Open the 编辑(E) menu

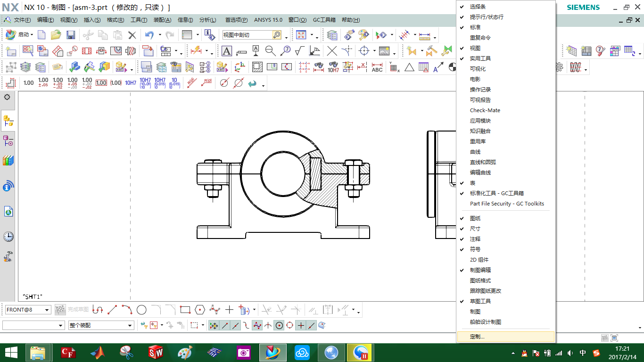(x=45, y=20)
